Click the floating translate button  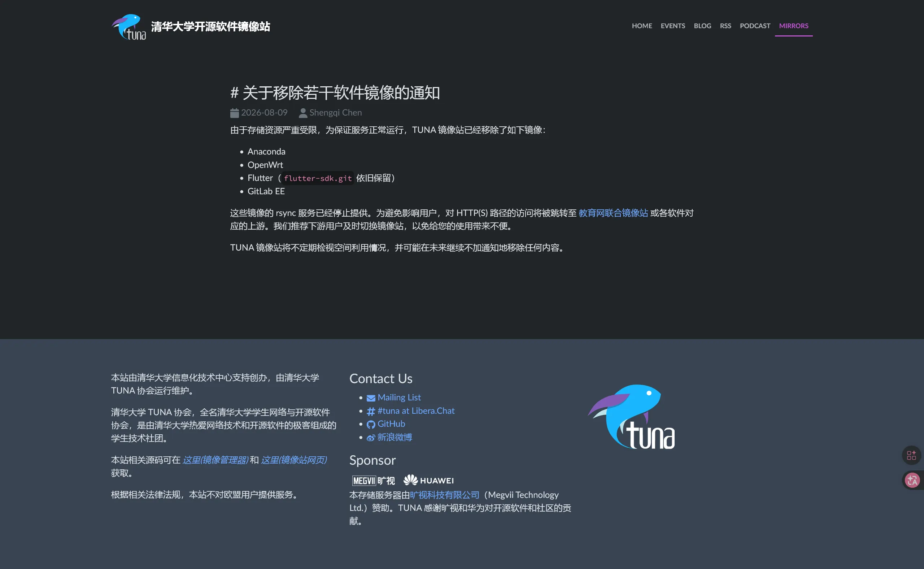click(x=912, y=480)
